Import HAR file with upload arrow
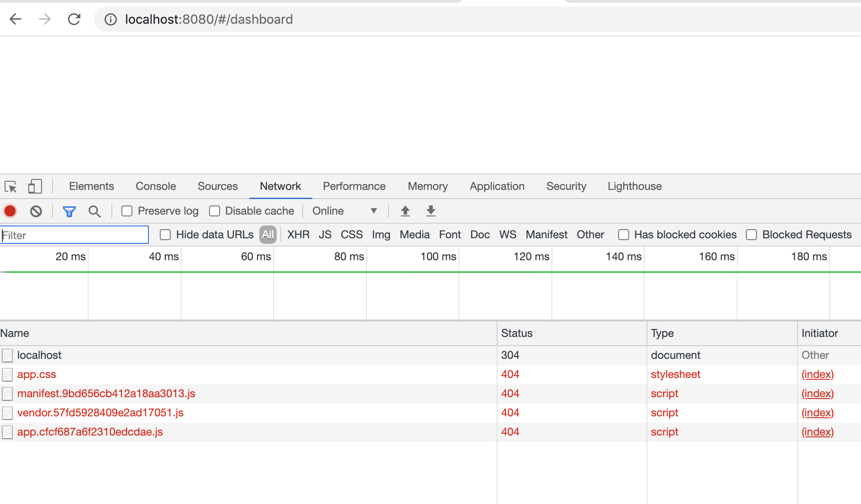This screenshot has width=861, height=504. tap(405, 211)
